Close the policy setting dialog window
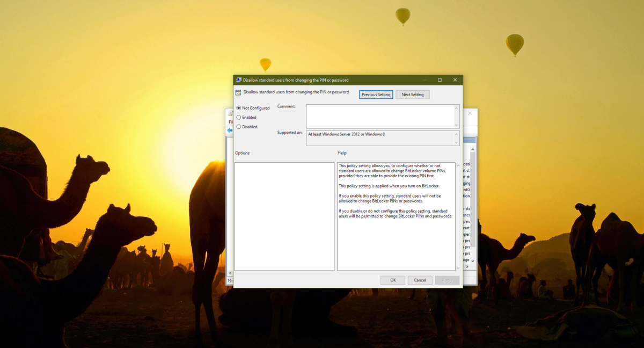Image resolution: width=644 pixels, height=348 pixels. 455,80
